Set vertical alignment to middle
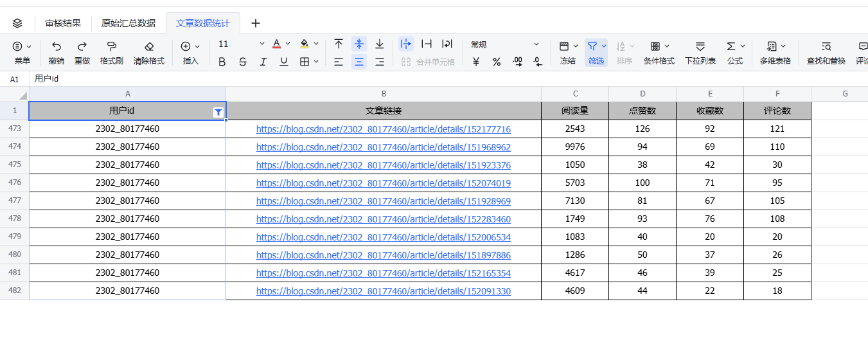 [359, 44]
